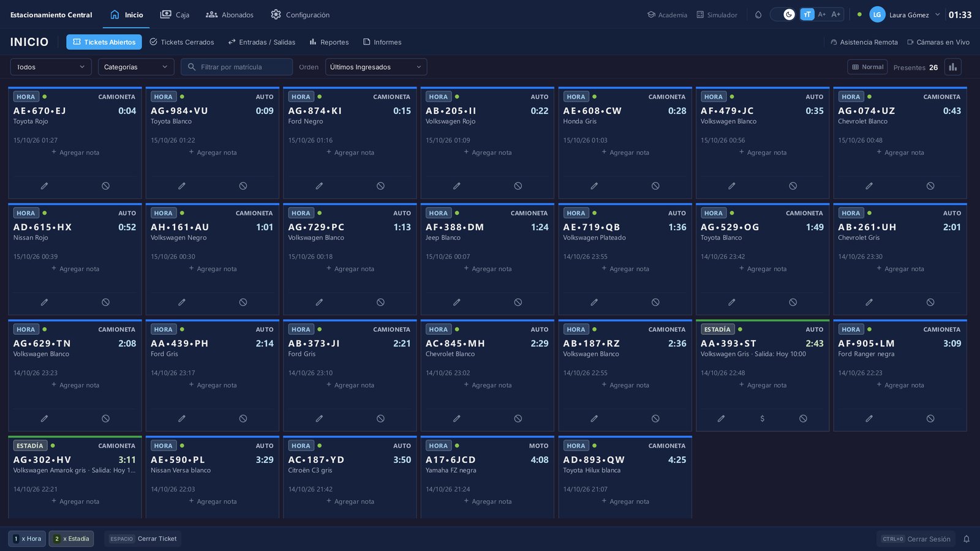Go to the Caja menu
The width and height of the screenshot is (980, 551).
click(x=175, y=15)
